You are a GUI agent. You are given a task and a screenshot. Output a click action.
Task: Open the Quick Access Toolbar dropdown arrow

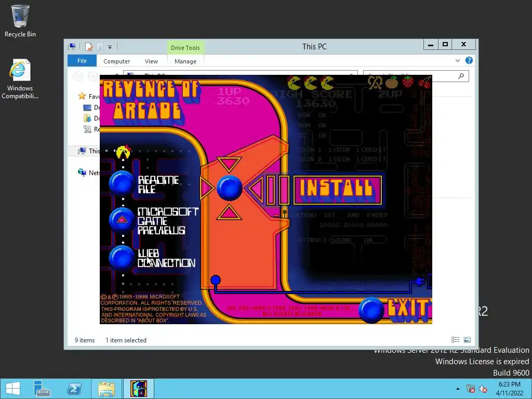click(x=110, y=47)
